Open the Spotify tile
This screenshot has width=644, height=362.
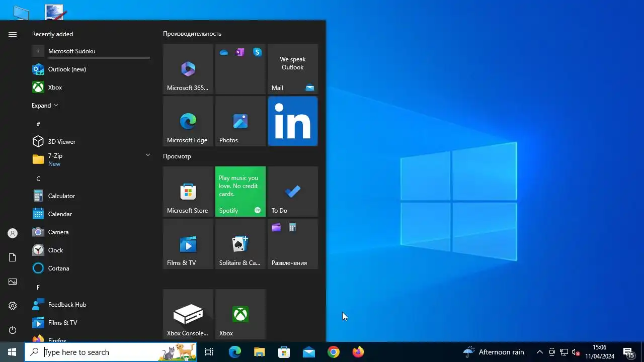coord(240,192)
